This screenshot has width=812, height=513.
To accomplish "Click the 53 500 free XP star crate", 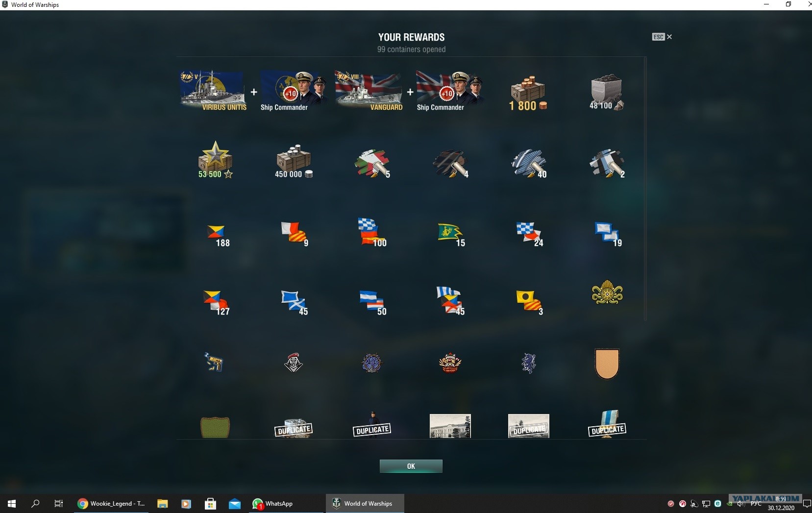I will pos(215,160).
